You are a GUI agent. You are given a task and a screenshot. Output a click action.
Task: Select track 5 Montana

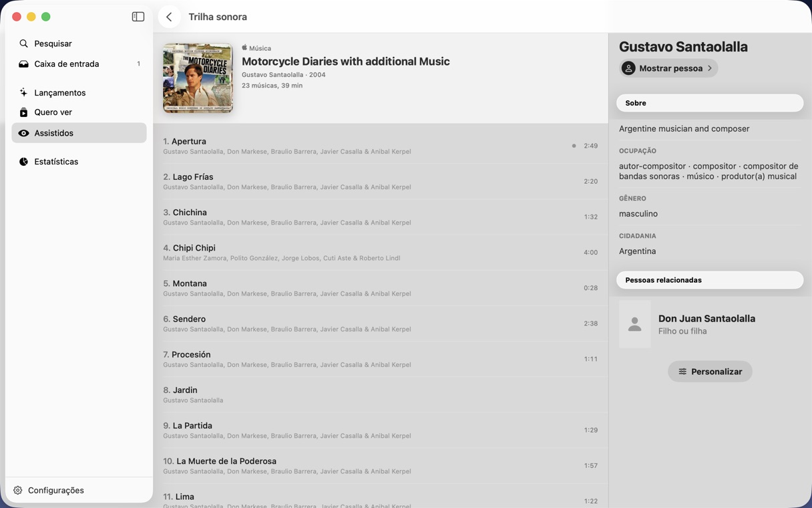pos(381,288)
